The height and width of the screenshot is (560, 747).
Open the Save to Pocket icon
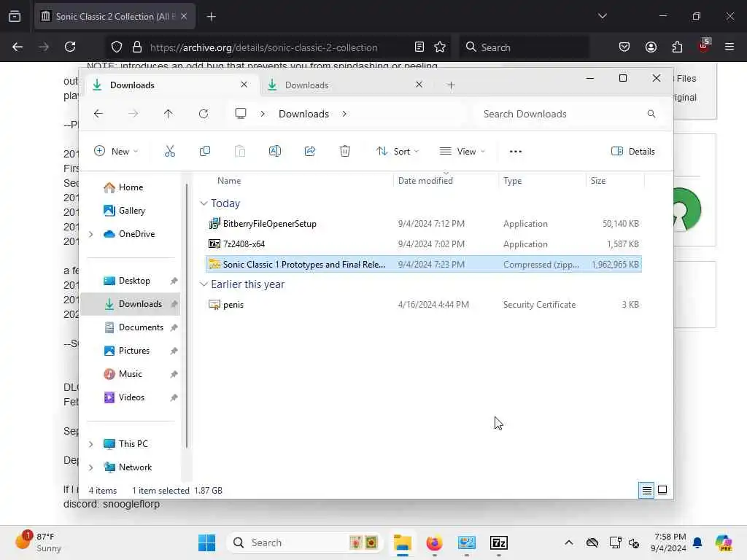click(624, 47)
